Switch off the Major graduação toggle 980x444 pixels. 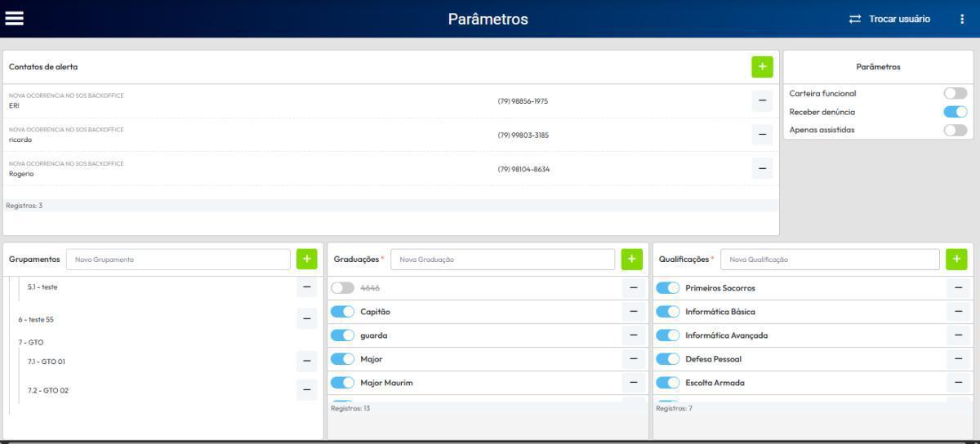342,359
